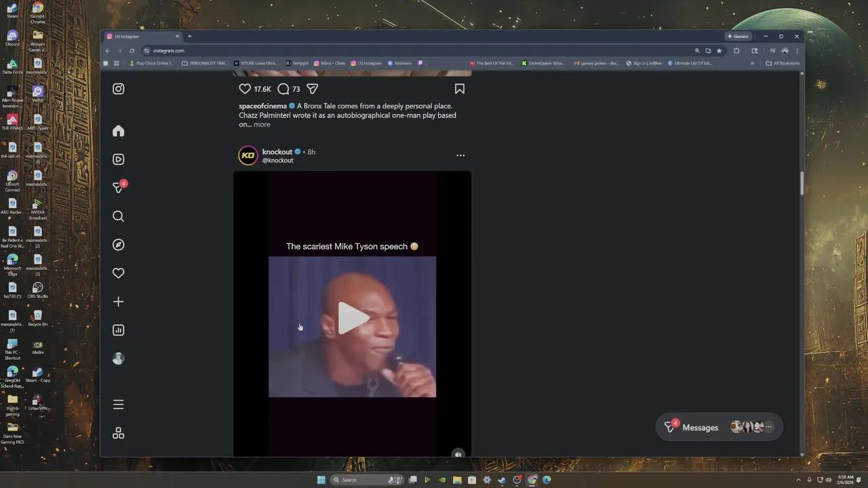Viewport: 868px width, 488px height.
Task: Show hidden system tray icons
Action: (x=799, y=480)
